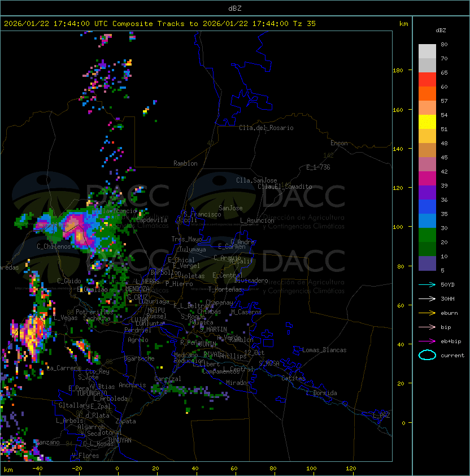Click the 'G_CRUZ' map label

point(137,297)
